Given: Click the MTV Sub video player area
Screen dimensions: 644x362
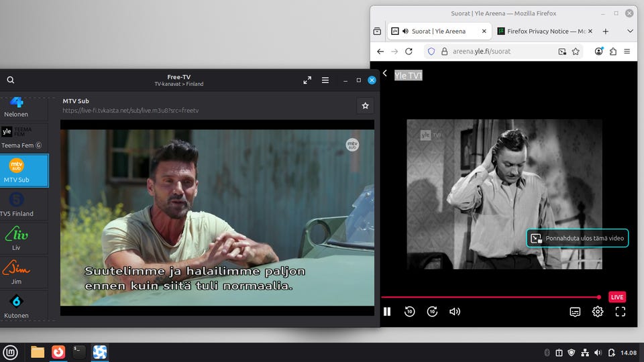Looking at the screenshot, I should tap(217, 217).
